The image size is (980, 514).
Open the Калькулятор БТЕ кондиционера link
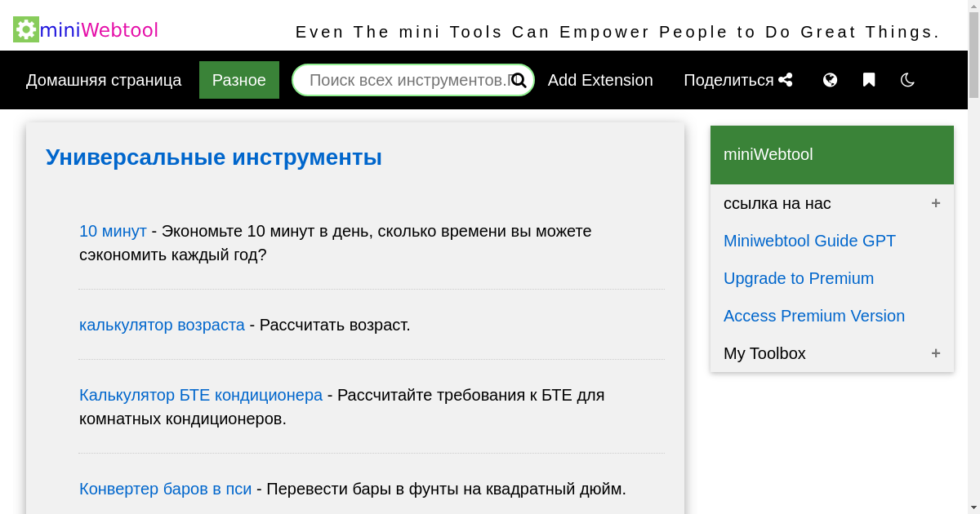[201, 395]
